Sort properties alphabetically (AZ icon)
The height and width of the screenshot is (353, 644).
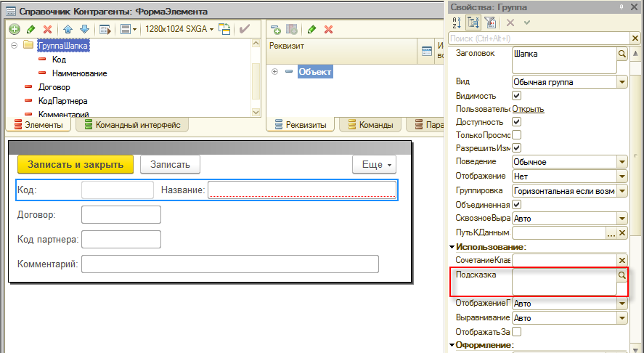coord(457,23)
